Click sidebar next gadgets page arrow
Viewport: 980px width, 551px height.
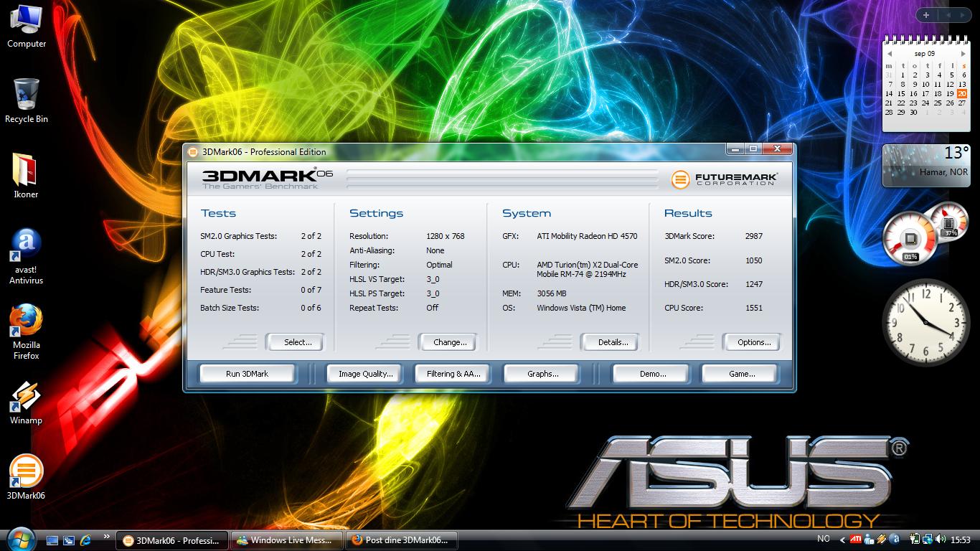click(963, 15)
